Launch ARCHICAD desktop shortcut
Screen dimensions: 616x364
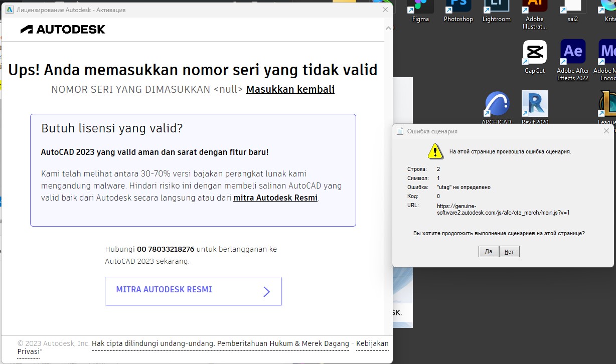[x=496, y=107]
